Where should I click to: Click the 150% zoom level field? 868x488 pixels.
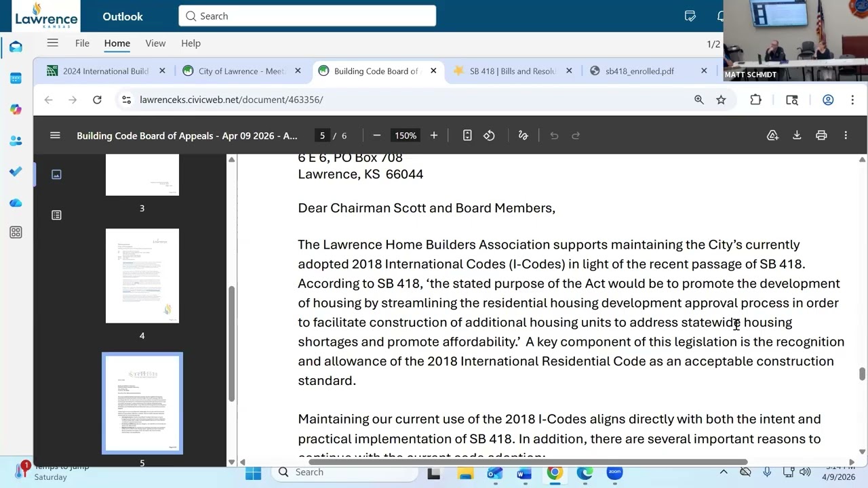click(406, 136)
